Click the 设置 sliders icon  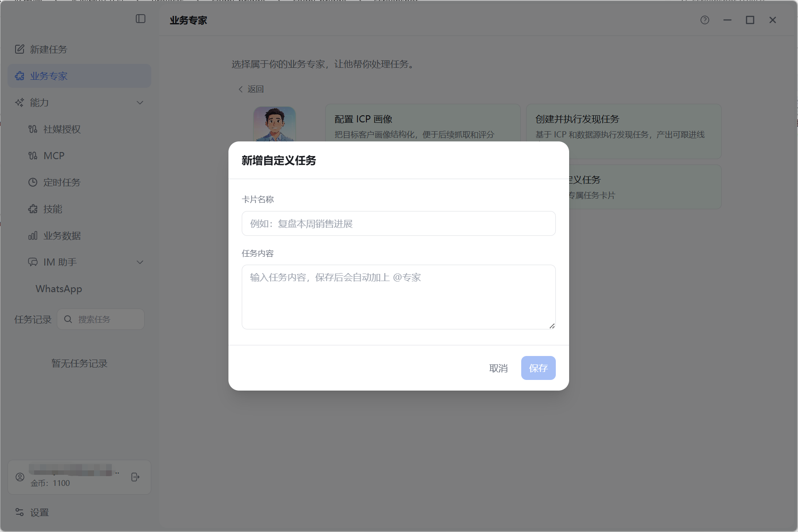(x=20, y=512)
